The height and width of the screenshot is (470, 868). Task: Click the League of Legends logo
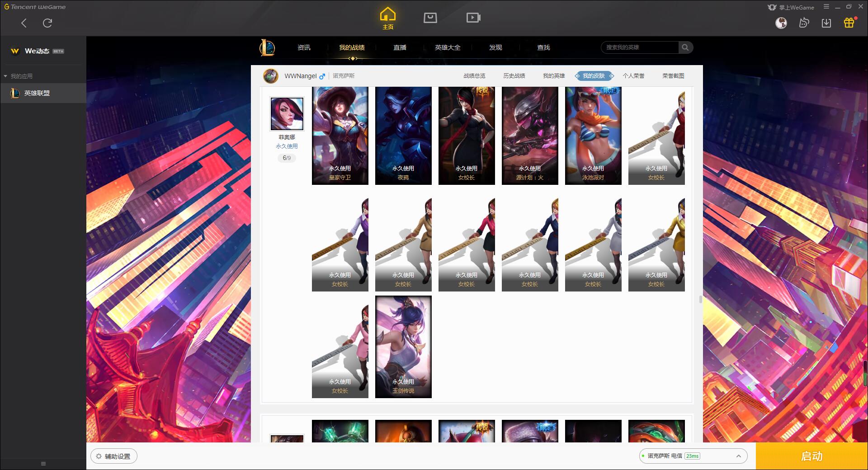coord(267,47)
